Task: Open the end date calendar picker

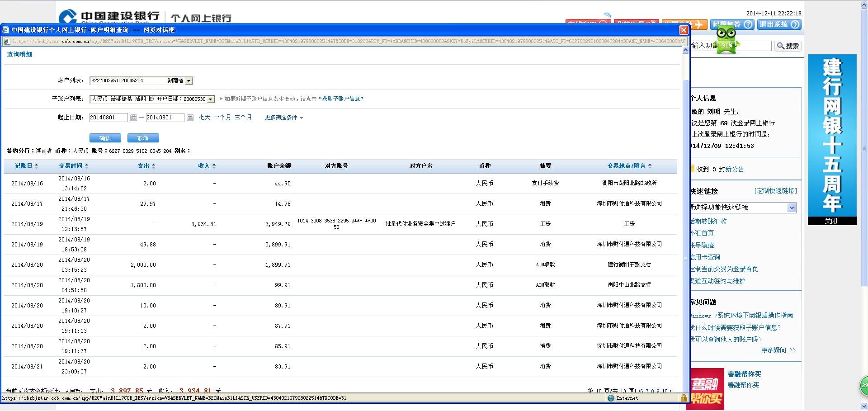Action: [x=190, y=118]
